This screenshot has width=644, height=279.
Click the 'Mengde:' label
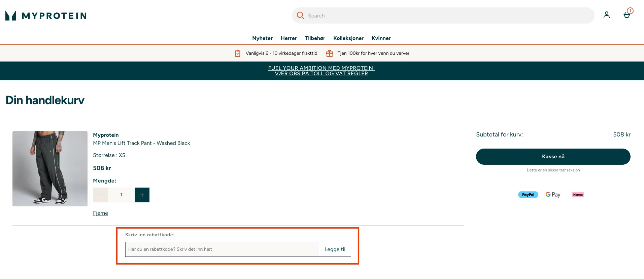click(105, 181)
